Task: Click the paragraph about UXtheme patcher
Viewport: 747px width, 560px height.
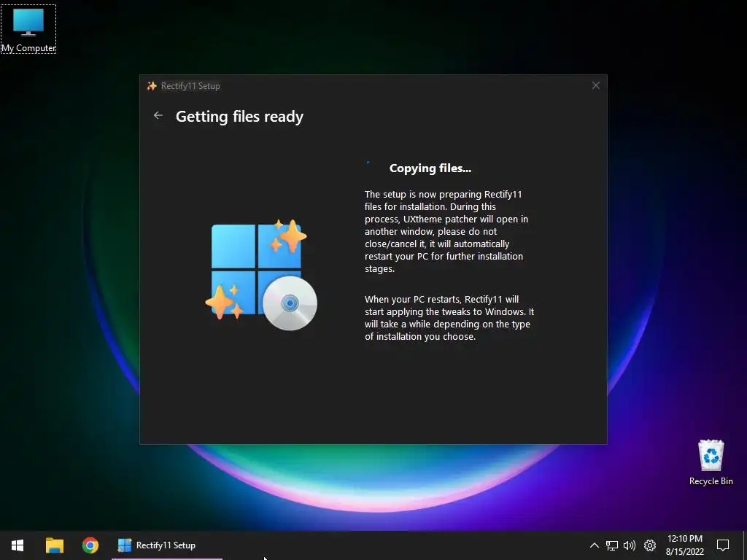Action: (x=446, y=231)
